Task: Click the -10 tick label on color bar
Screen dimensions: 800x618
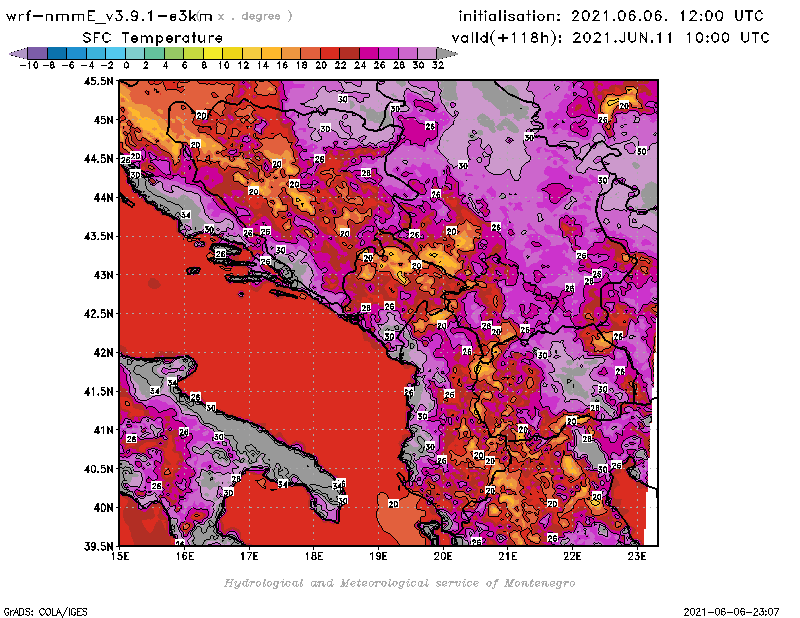Action: pyautogui.click(x=29, y=65)
